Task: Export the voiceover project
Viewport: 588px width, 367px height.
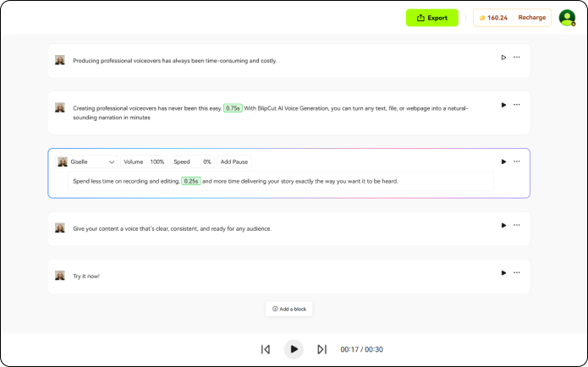Action: tap(431, 18)
